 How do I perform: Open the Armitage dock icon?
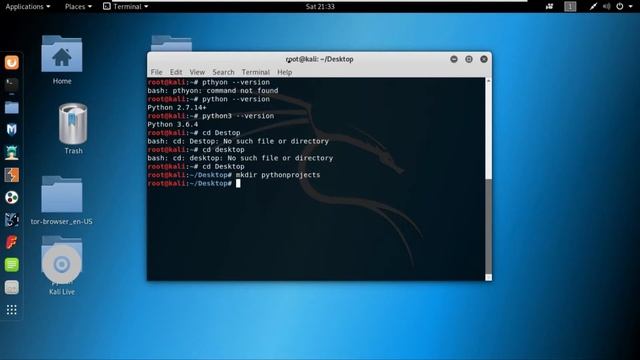(11, 152)
